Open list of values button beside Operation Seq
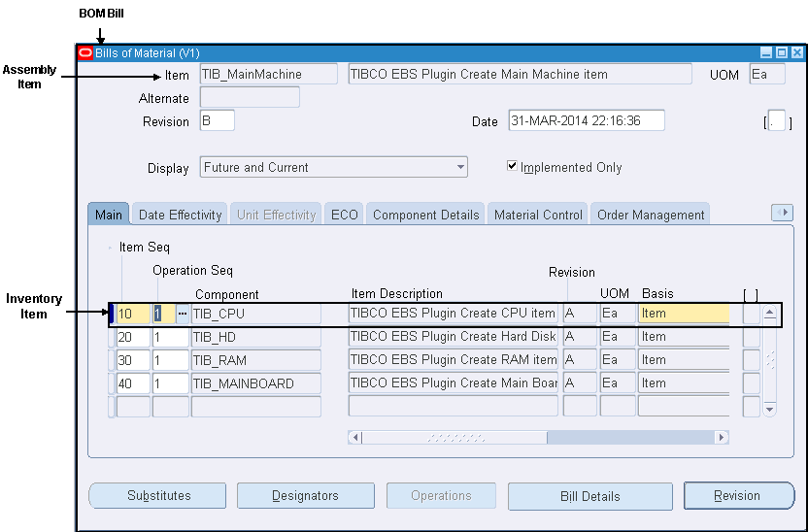Image resolution: width=808 pixels, height=532 pixels. click(183, 314)
